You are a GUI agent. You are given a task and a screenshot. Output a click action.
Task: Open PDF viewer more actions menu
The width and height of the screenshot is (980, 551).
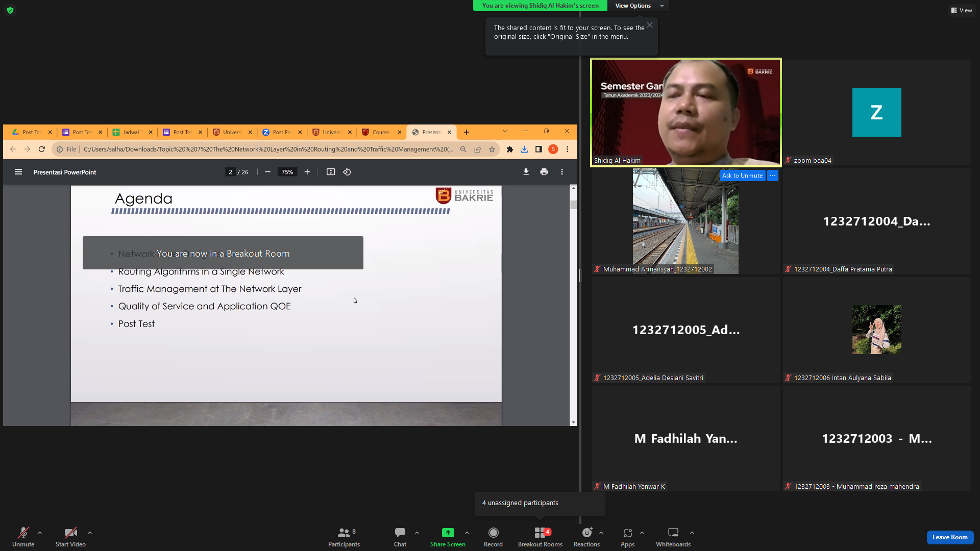562,172
